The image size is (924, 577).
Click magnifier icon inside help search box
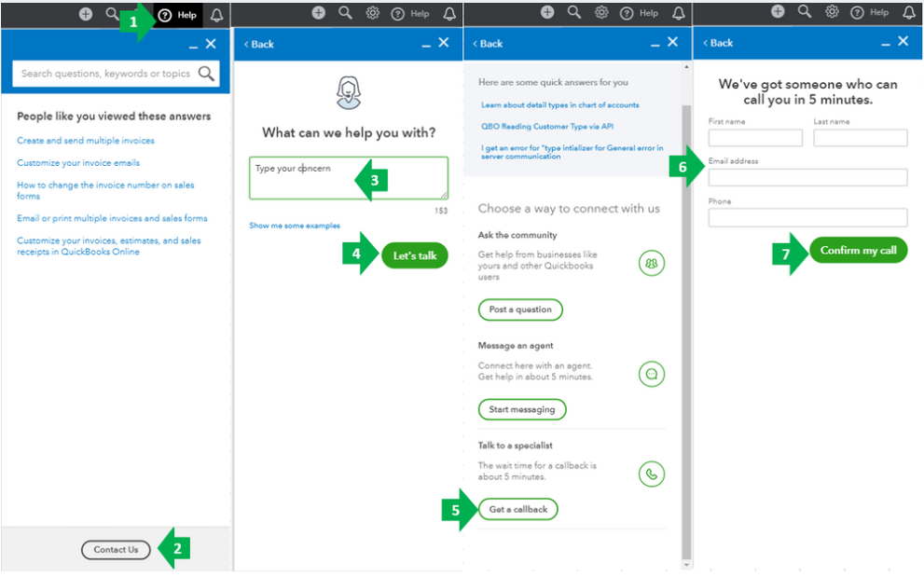206,74
